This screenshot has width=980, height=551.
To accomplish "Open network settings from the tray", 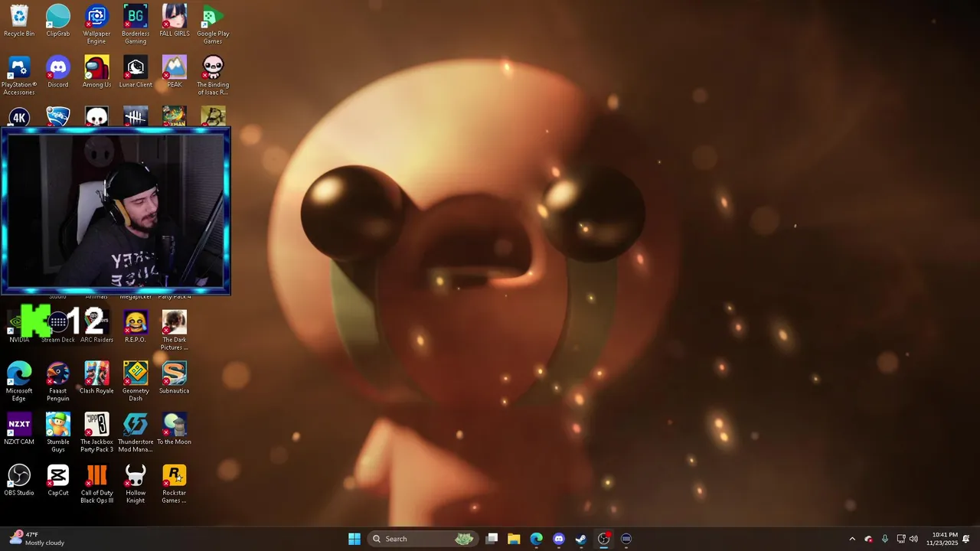I will [901, 539].
